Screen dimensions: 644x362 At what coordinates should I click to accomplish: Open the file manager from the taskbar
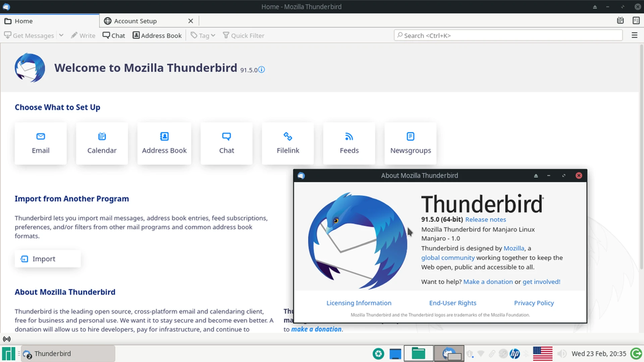418,354
